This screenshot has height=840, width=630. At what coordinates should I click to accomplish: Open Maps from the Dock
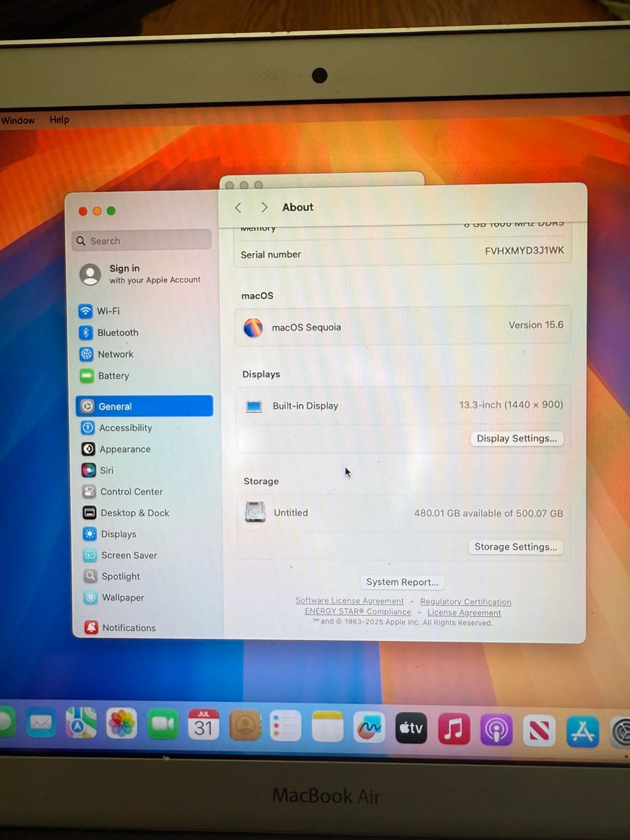pyautogui.click(x=81, y=723)
